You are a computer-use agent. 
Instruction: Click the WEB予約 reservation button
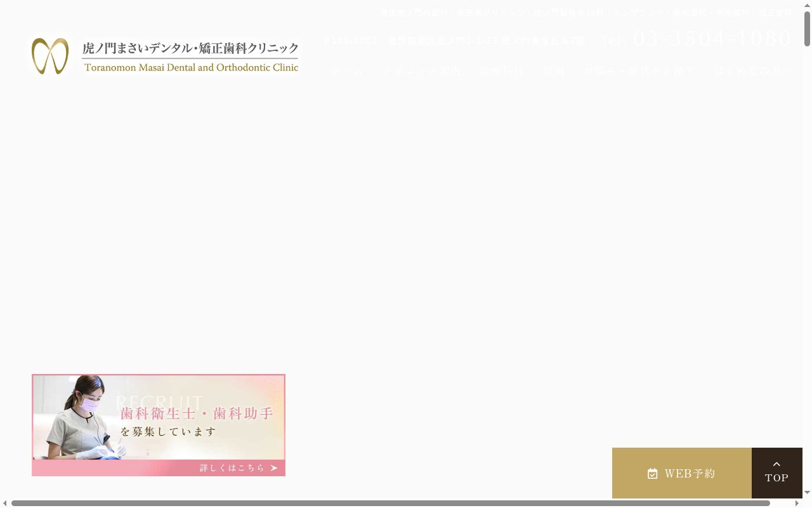(x=682, y=473)
